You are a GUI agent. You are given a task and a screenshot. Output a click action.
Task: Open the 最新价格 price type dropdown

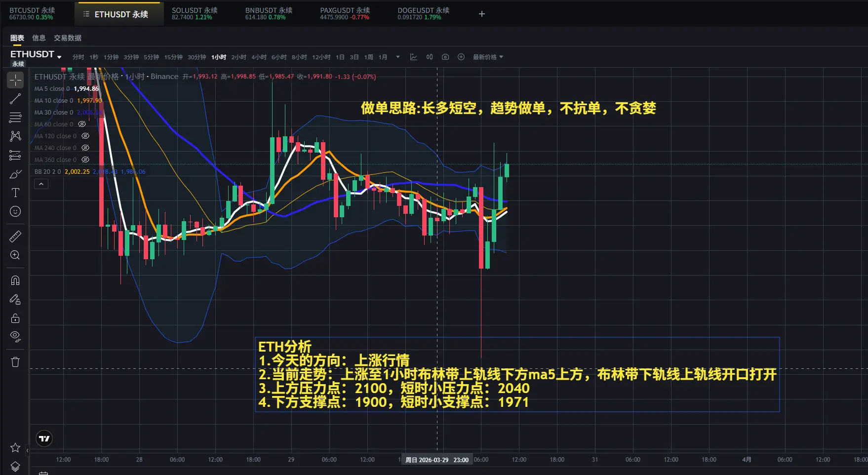coord(488,57)
